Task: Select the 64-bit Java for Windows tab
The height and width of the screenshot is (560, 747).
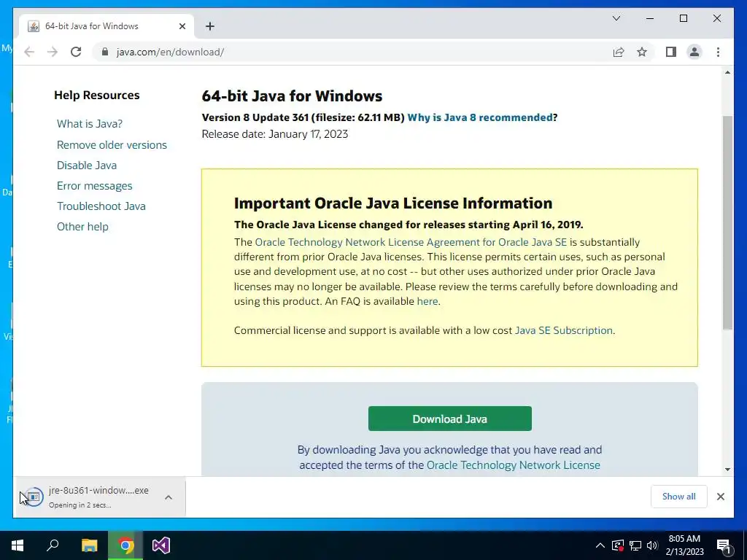Action: (x=107, y=26)
